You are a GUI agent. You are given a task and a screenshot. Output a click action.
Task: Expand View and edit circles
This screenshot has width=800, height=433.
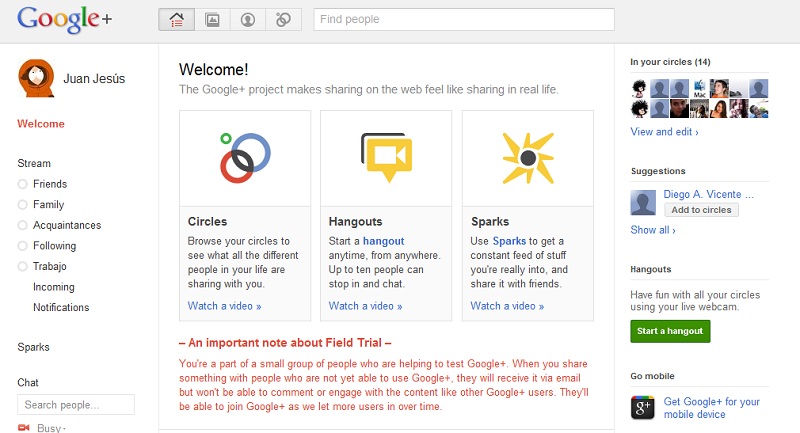click(664, 132)
